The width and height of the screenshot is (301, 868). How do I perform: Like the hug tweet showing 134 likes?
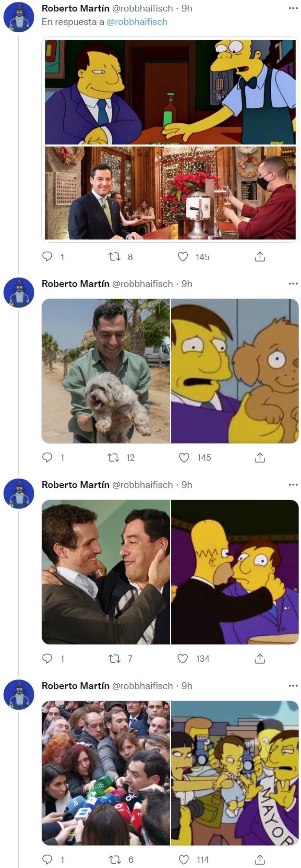pos(182,658)
